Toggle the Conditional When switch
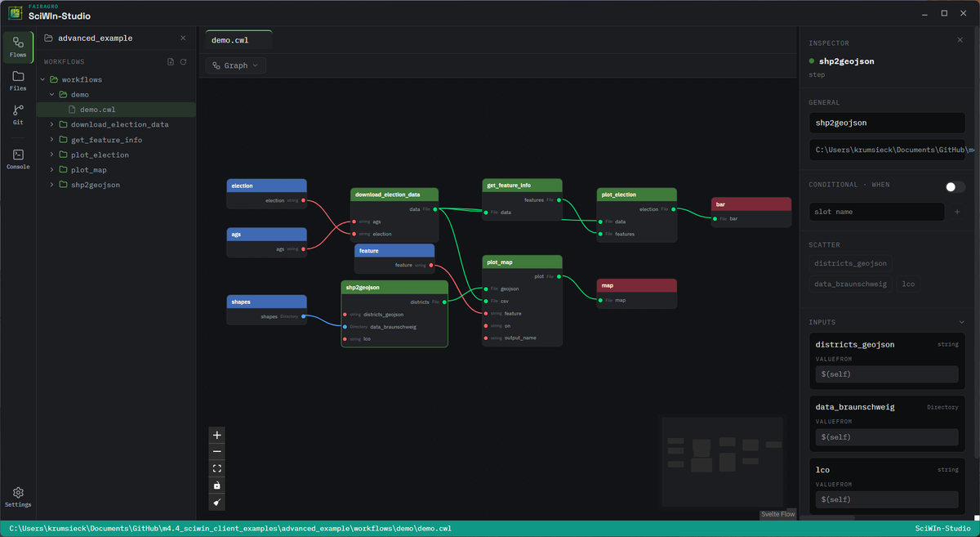Screen dimensions: 980x537 pos(955,187)
